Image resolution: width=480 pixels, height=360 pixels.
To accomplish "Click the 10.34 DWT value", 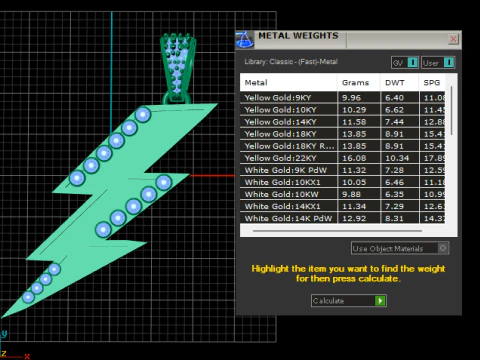I will click(x=397, y=158).
